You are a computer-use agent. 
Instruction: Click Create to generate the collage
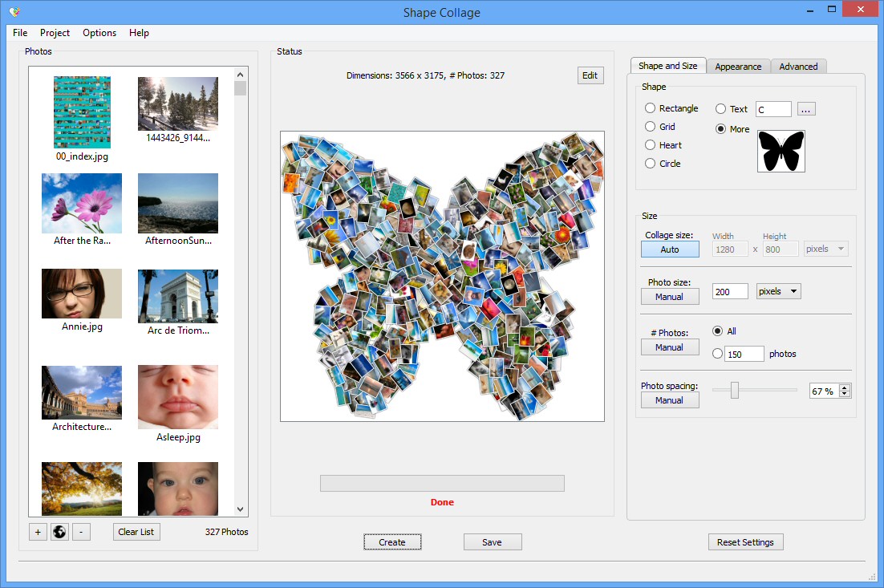(x=392, y=541)
